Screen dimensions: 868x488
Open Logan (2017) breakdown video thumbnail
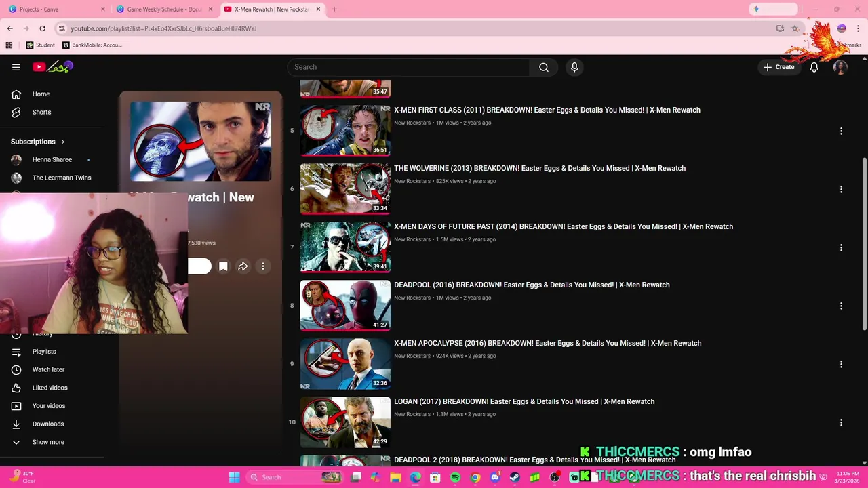[345, 422]
